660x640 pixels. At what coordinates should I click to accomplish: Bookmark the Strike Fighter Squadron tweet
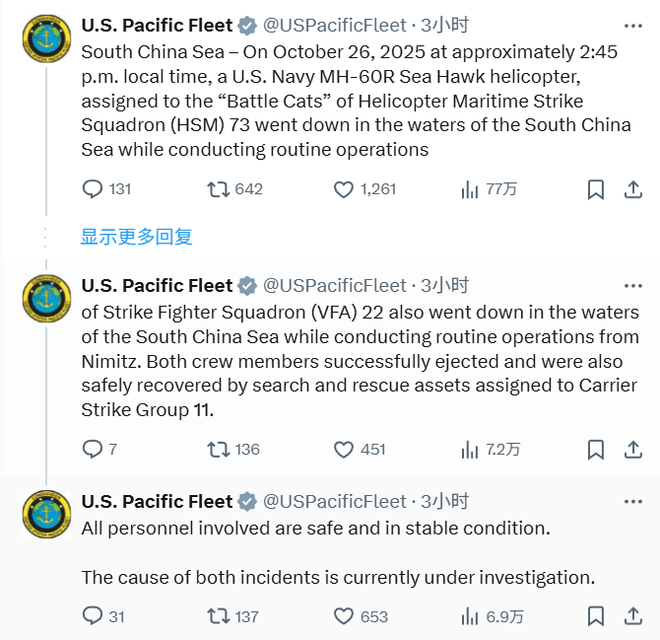tap(595, 449)
